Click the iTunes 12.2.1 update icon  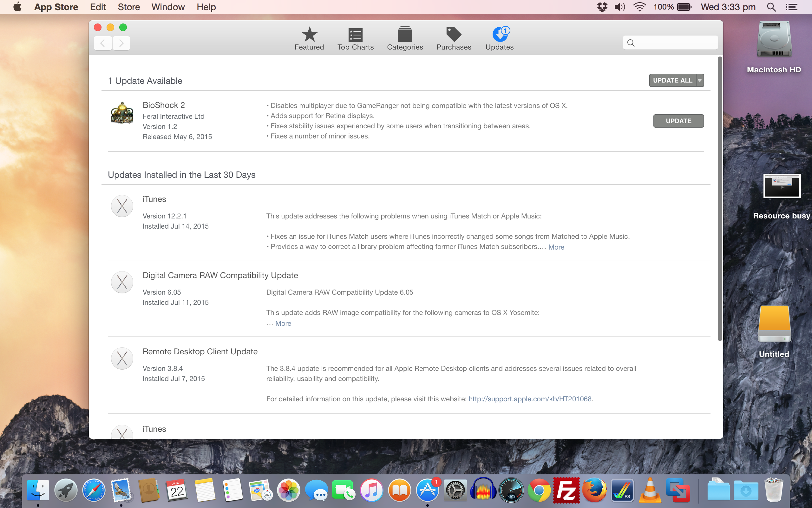(x=122, y=206)
